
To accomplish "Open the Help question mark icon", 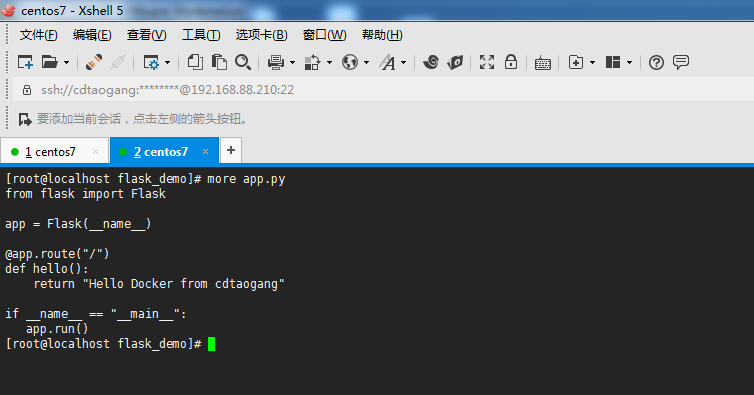I will [x=656, y=63].
